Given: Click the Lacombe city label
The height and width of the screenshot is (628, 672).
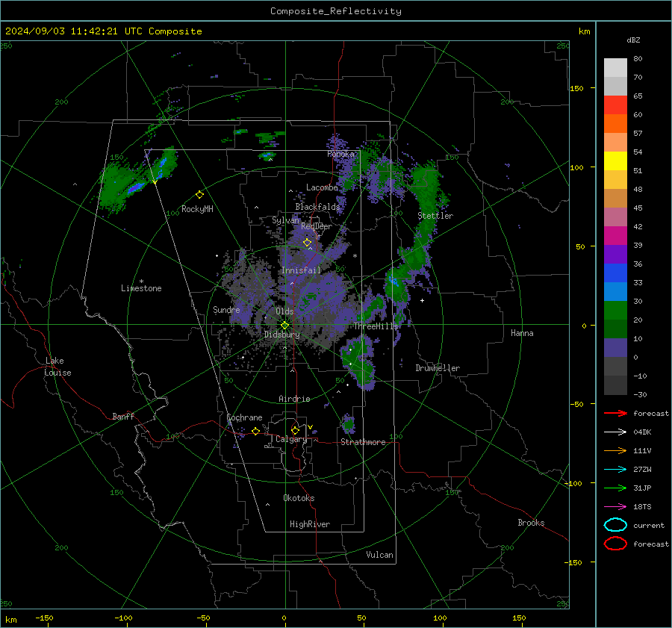Looking at the screenshot, I should click(x=322, y=187).
